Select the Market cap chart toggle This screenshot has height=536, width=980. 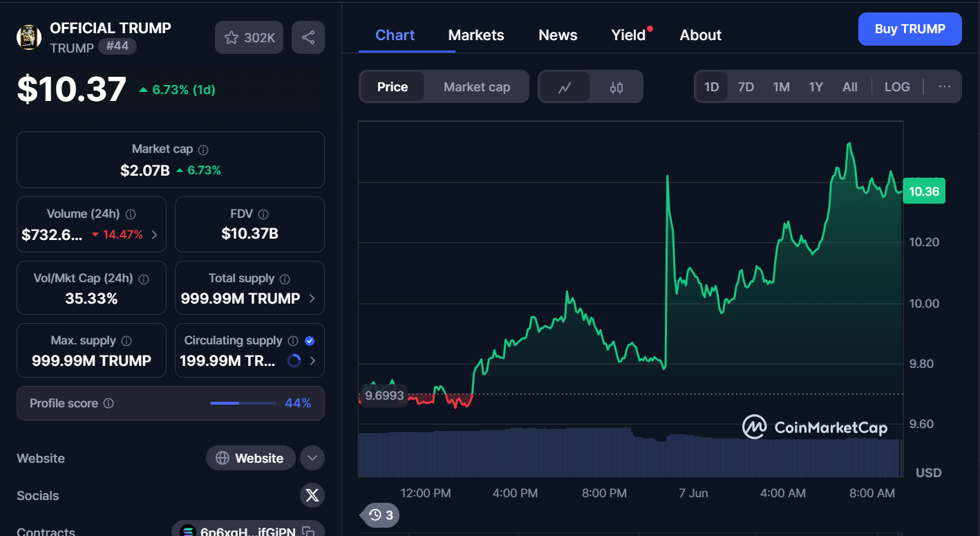(x=477, y=87)
